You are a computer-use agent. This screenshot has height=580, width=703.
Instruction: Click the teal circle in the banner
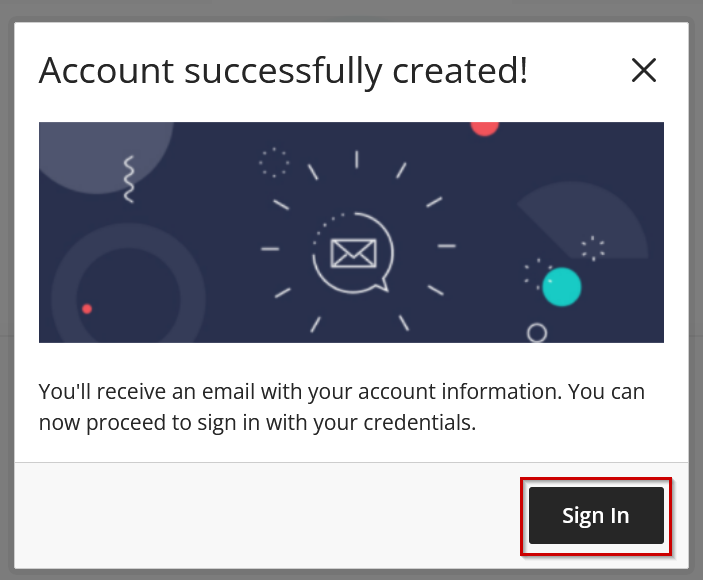coord(561,287)
